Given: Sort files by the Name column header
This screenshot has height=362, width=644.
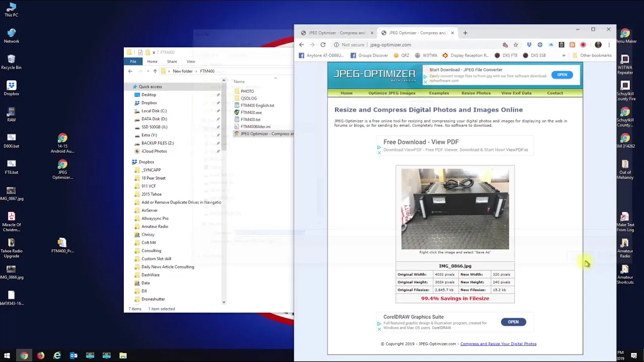Looking at the screenshot, I should click(239, 81).
